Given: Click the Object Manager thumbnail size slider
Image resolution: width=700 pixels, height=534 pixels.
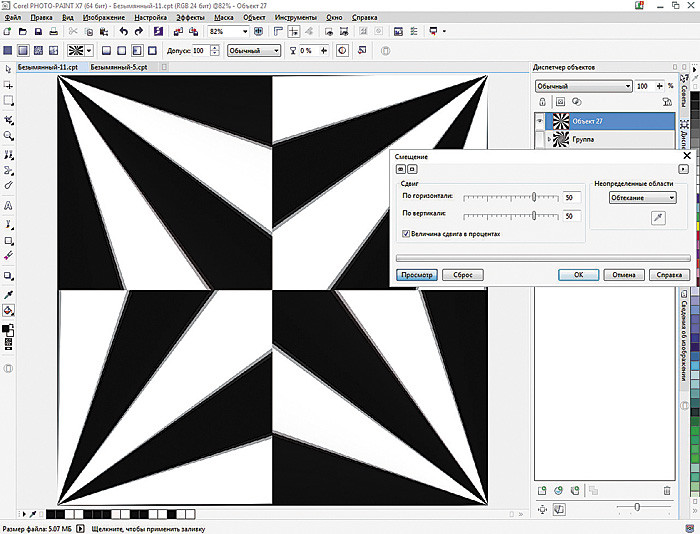Looking at the screenshot, I should [x=645, y=507].
